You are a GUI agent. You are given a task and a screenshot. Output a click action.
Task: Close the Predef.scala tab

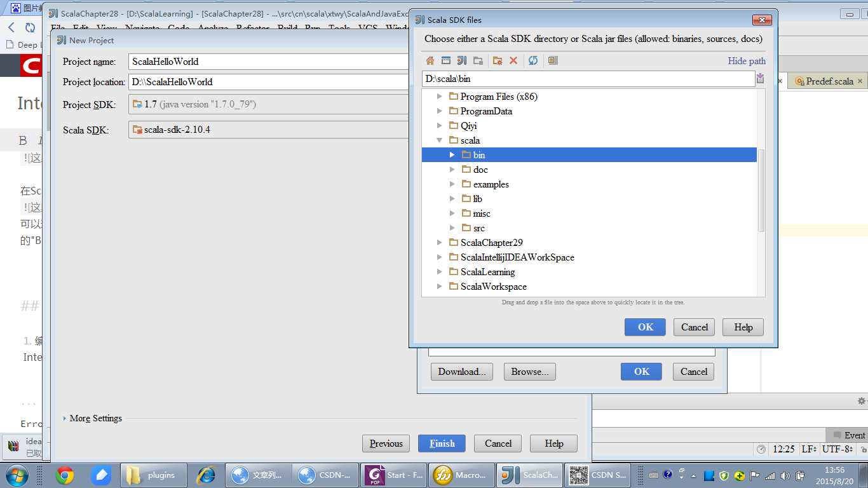(860, 81)
